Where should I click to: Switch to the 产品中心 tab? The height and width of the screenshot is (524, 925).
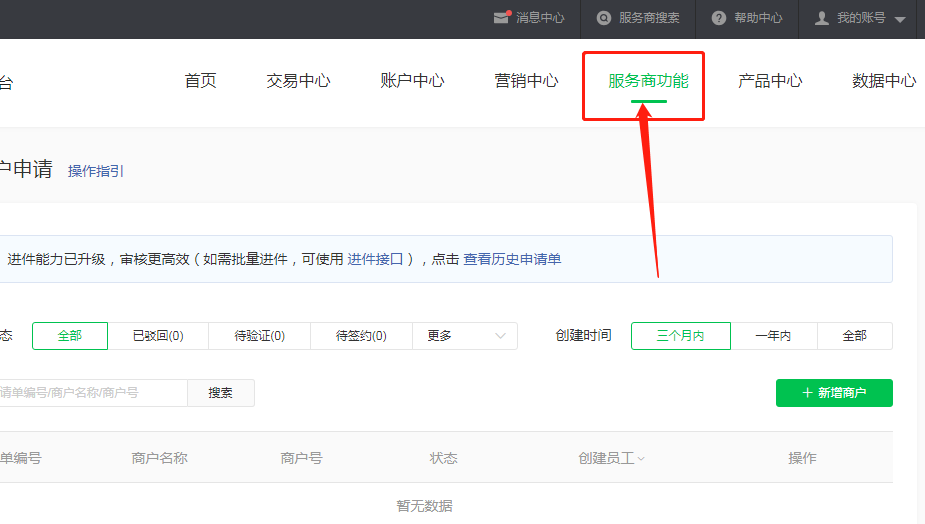coord(770,81)
